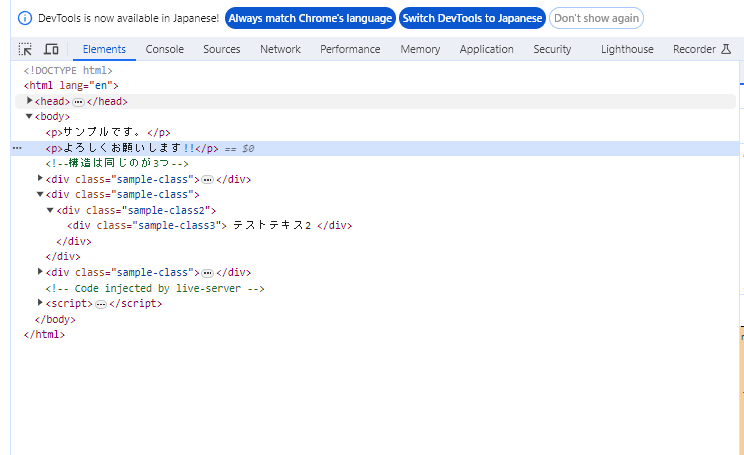Click the closing </body> tag
The width and height of the screenshot is (744, 455).
(55, 319)
